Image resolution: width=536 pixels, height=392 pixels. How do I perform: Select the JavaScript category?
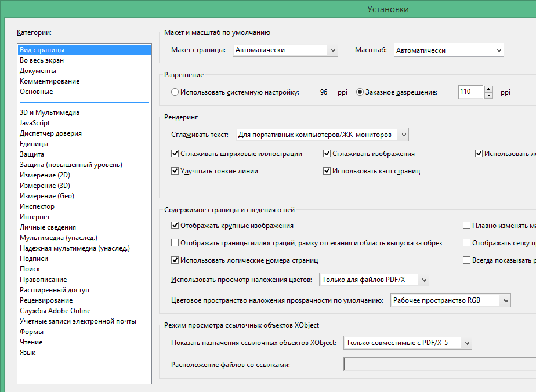84,123
